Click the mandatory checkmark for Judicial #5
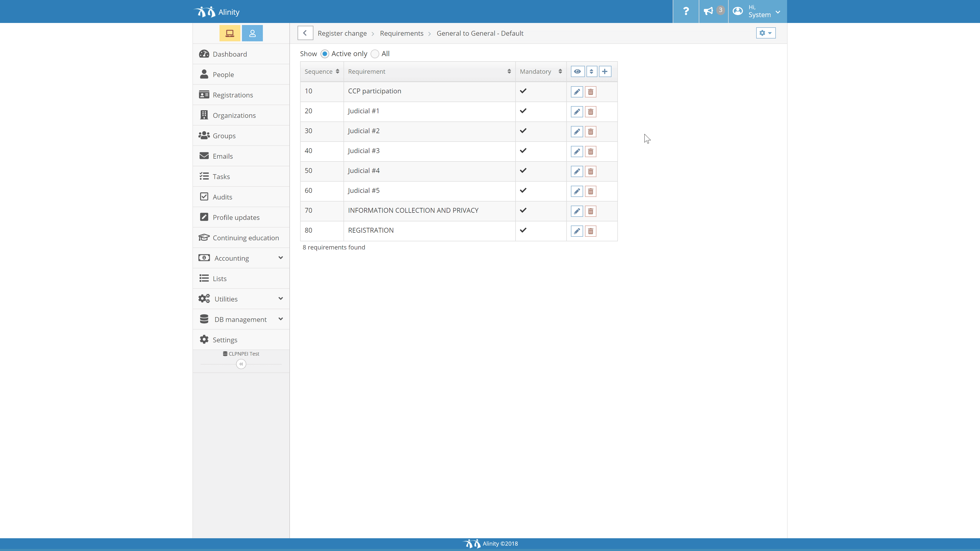This screenshot has width=980, height=551. tap(523, 191)
